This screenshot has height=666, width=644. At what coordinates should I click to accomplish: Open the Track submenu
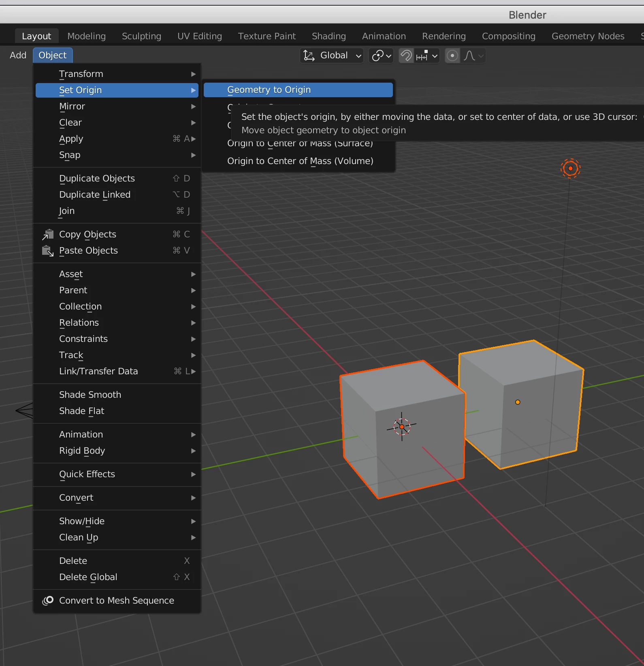[x=117, y=355]
